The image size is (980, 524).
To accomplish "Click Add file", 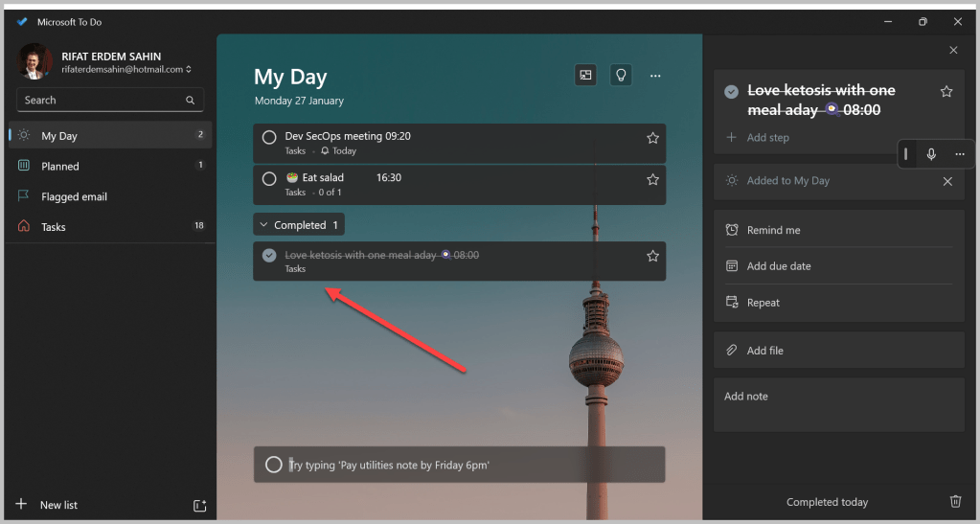I will [x=839, y=351].
